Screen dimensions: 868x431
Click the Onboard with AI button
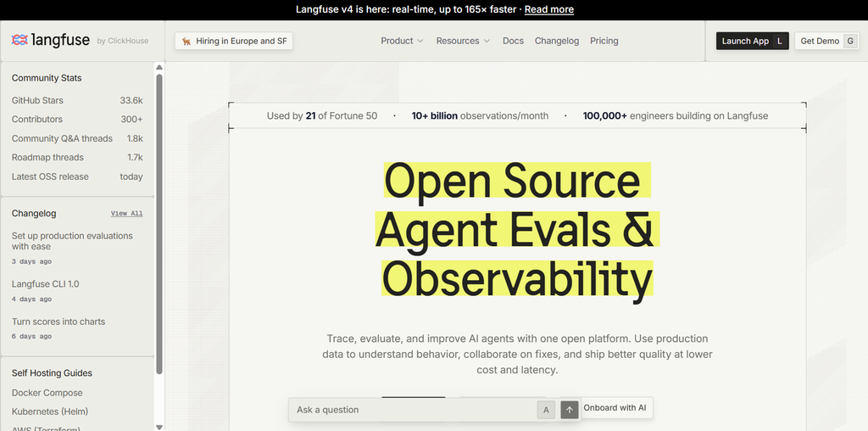615,408
